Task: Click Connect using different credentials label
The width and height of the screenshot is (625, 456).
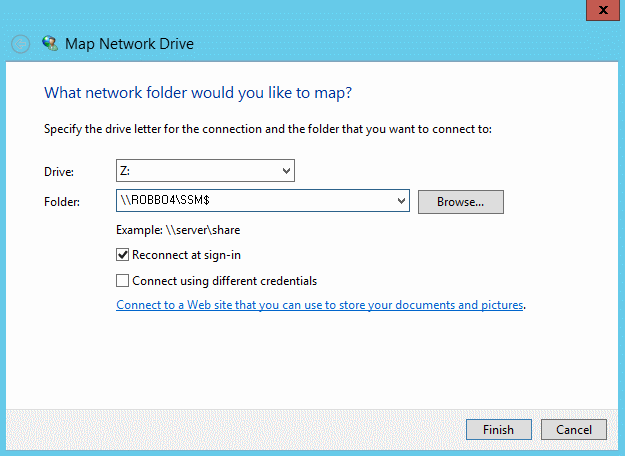Action: click(224, 281)
